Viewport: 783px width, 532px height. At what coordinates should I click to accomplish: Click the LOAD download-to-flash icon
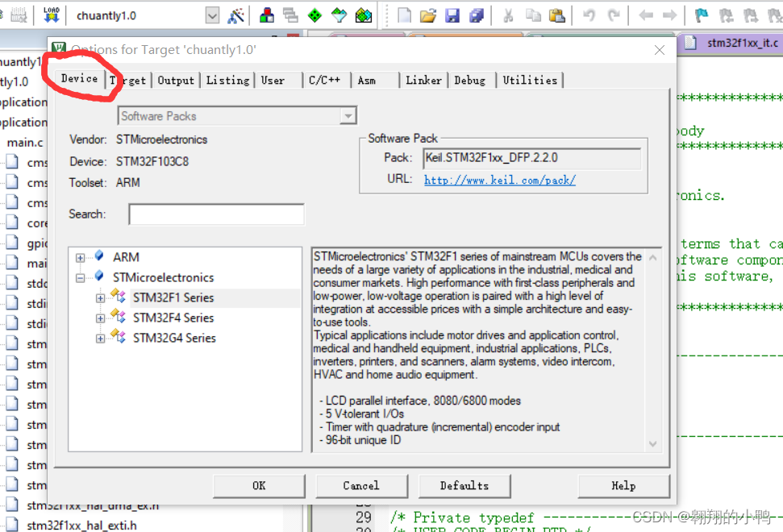pos(51,15)
